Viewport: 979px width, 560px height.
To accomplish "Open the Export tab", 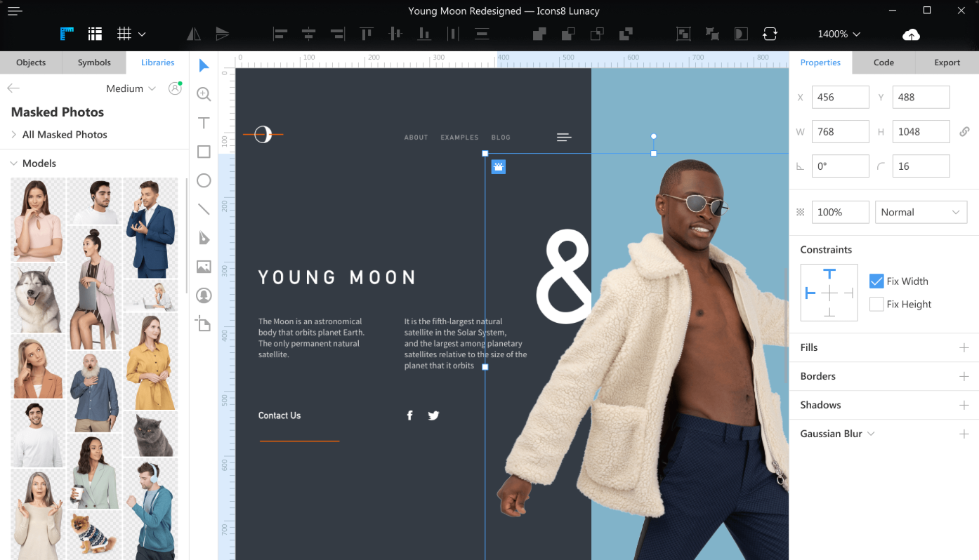I will pyautogui.click(x=947, y=62).
